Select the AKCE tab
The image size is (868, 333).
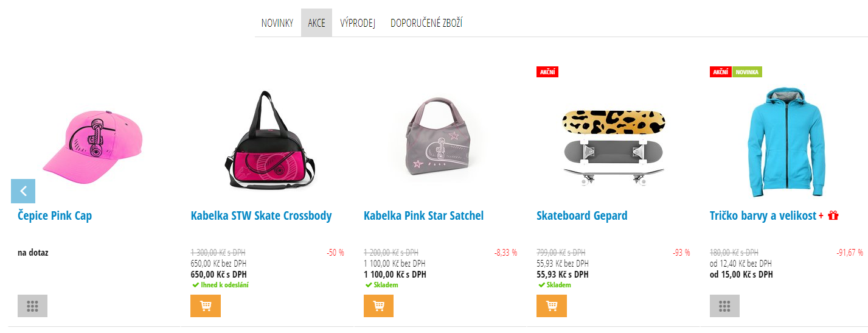(316, 23)
